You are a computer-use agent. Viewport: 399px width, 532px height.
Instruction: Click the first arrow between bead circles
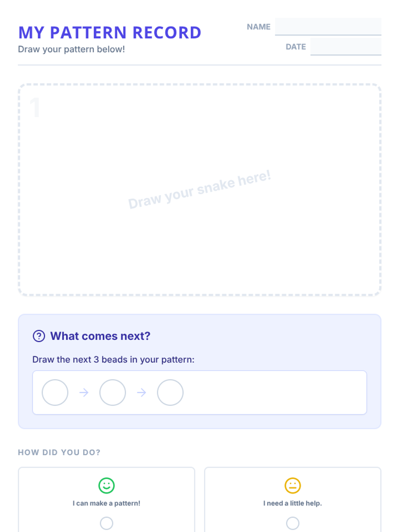pos(84,393)
